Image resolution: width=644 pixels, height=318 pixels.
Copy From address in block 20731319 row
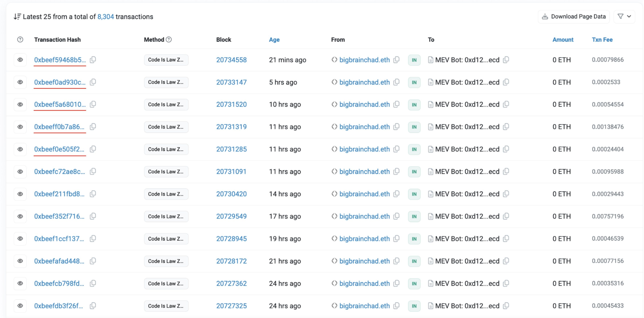[396, 127]
